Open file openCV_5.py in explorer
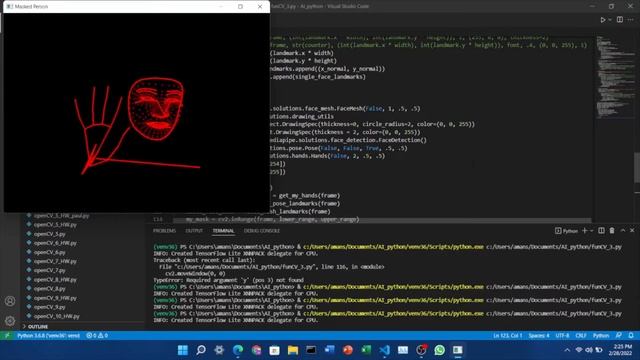This screenshot has height=360, width=640. click(50, 234)
